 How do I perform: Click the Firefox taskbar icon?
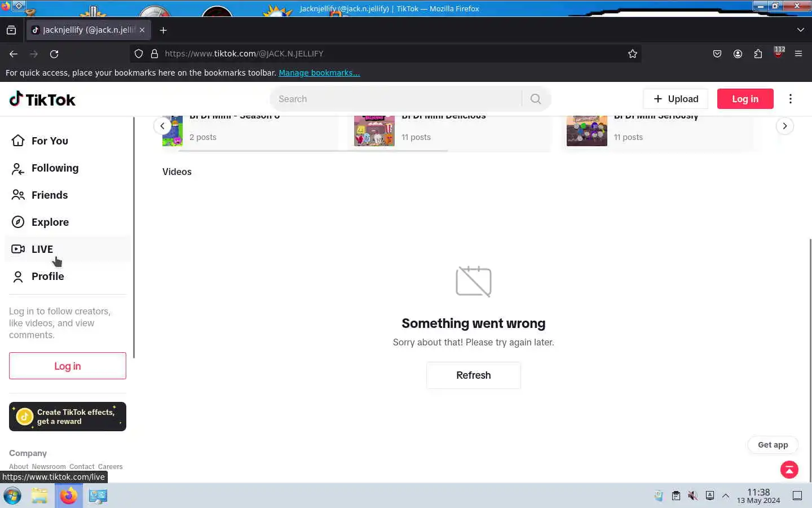click(x=69, y=496)
